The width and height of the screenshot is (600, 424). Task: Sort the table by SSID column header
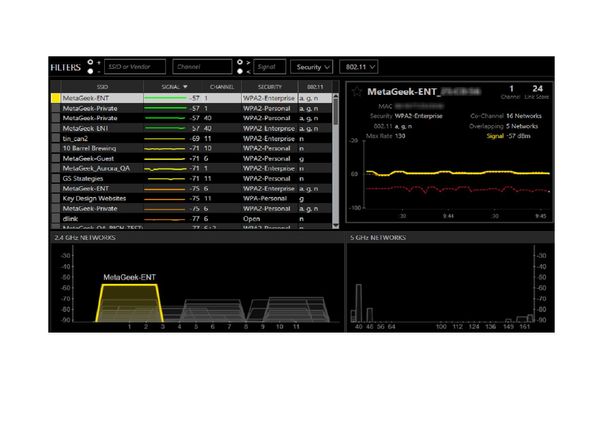[x=103, y=87]
